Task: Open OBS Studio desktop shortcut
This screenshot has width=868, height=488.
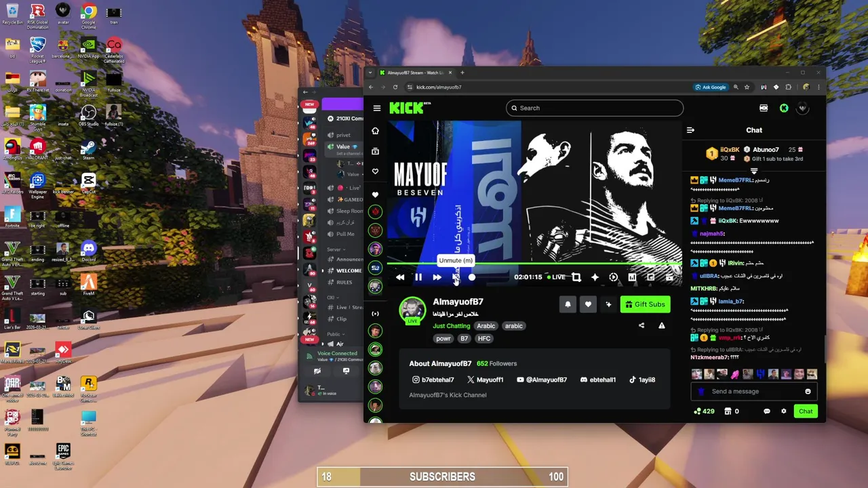Action: tap(88, 115)
